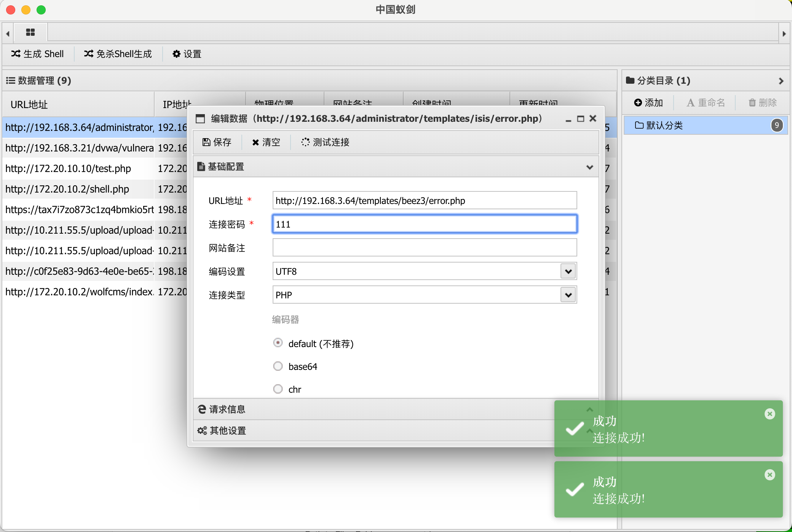The height and width of the screenshot is (532, 792).
Task: Click the upper 成功 notification checkmark
Action: [x=575, y=428]
